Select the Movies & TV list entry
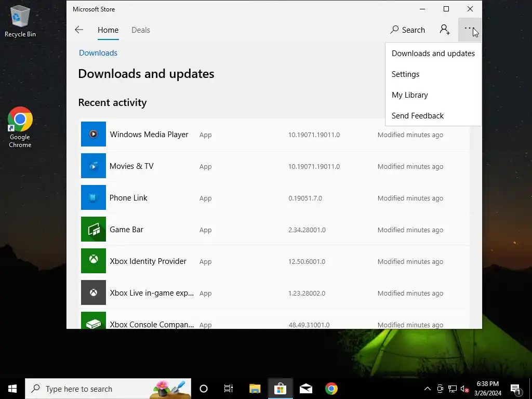The width and height of the screenshot is (532, 399). click(131, 166)
